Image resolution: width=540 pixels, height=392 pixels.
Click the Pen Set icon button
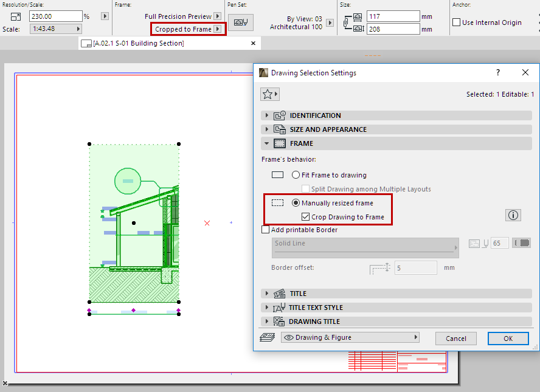[241, 22]
